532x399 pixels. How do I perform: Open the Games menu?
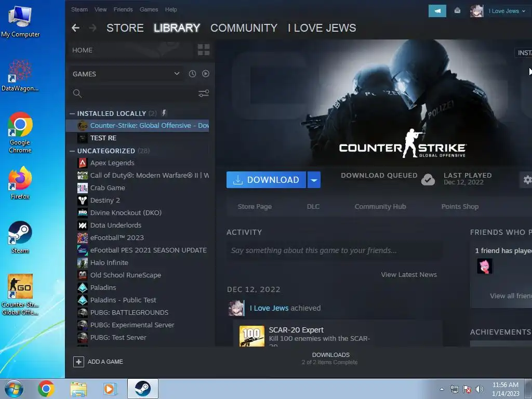pyautogui.click(x=149, y=9)
